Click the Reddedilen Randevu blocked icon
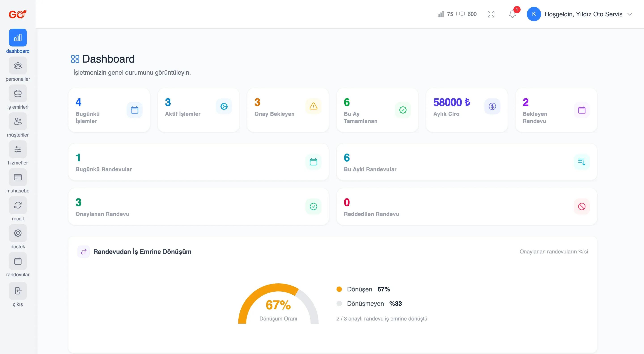644x354 pixels. point(582,206)
